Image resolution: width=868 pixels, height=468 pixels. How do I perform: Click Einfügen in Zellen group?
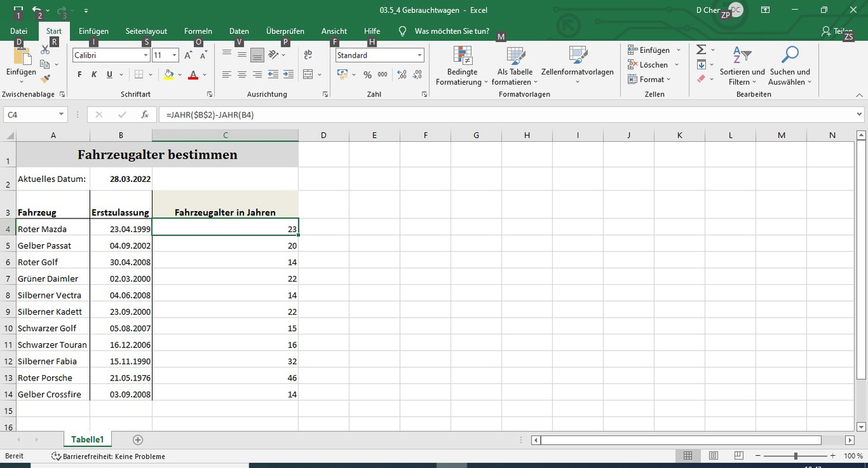click(654, 50)
